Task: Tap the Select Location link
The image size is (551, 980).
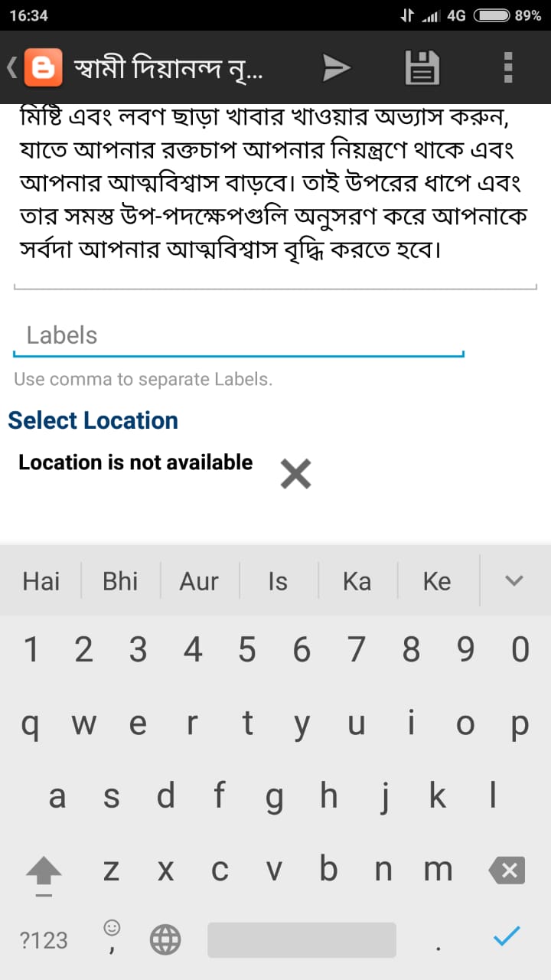Action: 93,420
